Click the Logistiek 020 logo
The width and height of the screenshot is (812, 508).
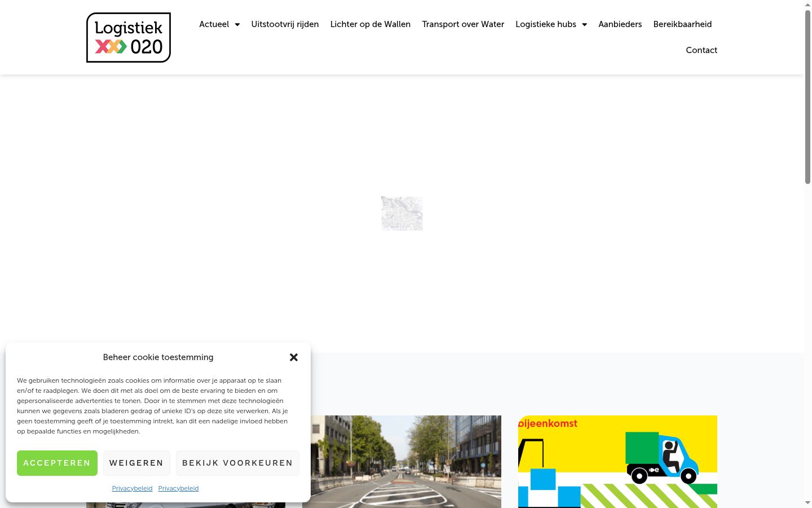(x=129, y=37)
